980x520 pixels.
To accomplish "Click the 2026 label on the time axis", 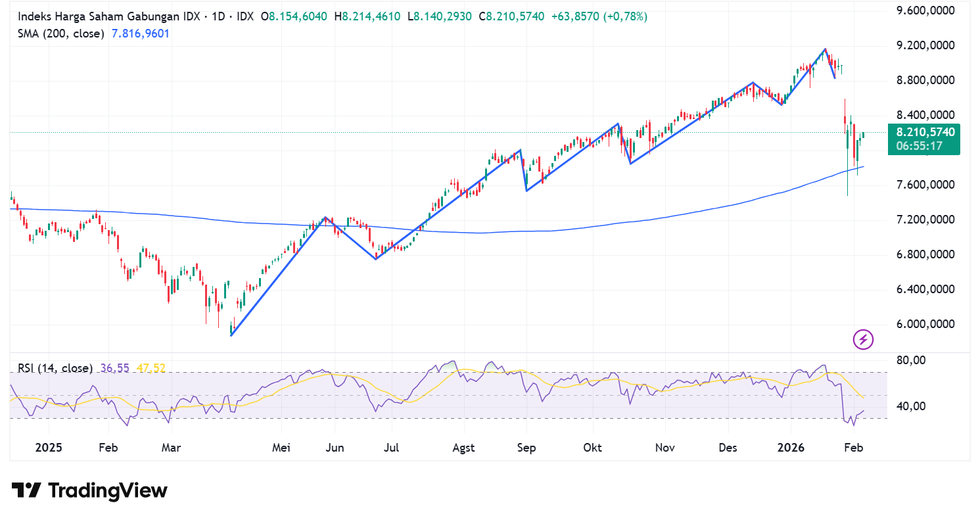I will [x=791, y=447].
